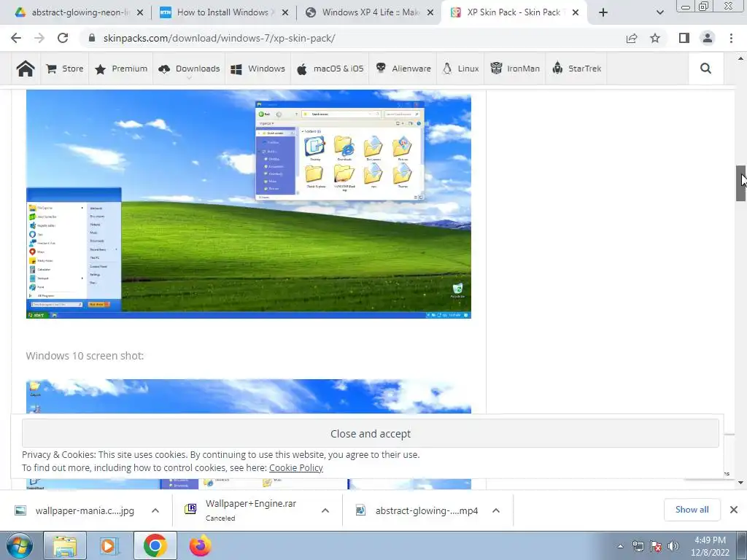Click the Windows 10 screenshot image
This screenshot has height=560, width=747.
(x=249, y=396)
